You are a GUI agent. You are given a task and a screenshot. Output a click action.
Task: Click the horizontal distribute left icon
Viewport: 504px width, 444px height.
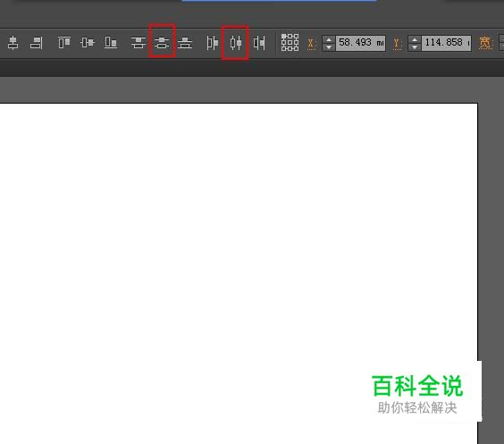[x=212, y=43]
